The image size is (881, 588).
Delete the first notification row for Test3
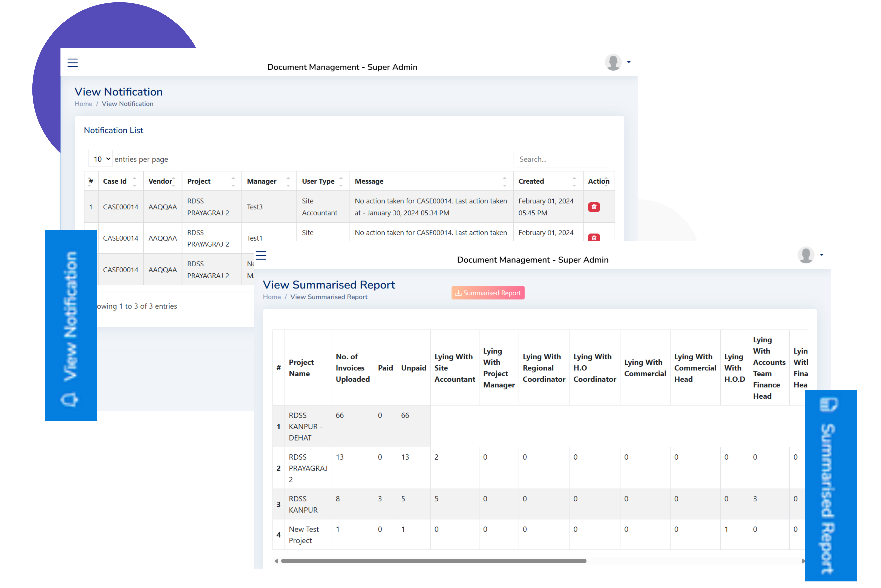click(x=594, y=207)
